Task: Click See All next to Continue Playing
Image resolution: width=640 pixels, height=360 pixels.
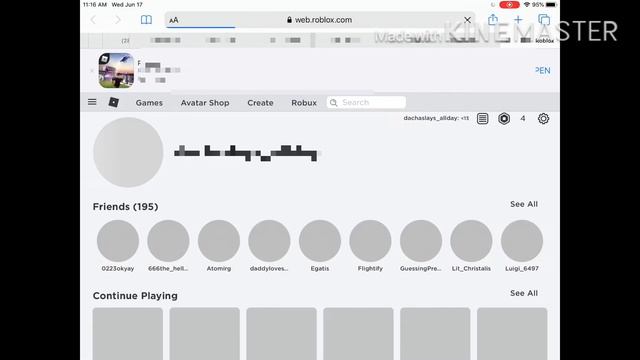Action: click(x=524, y=293)
